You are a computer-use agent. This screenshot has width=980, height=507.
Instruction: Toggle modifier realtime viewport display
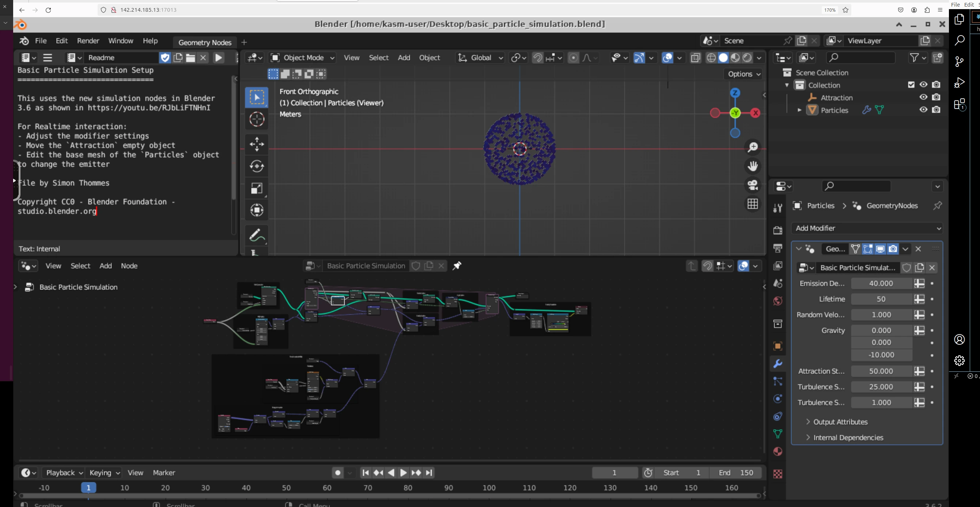[x=880, y=249]
